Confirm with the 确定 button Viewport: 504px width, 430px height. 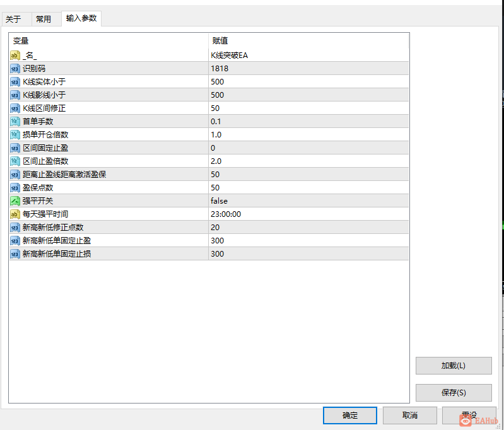point(349,415)
